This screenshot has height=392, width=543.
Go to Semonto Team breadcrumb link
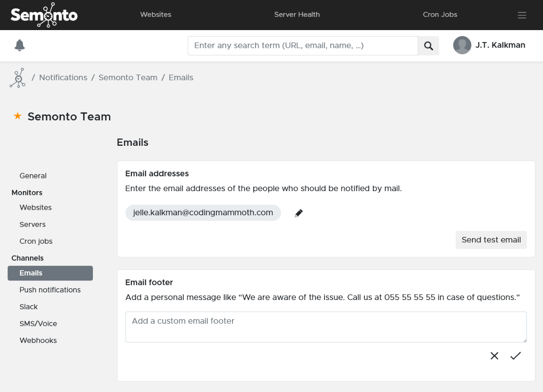128,78
